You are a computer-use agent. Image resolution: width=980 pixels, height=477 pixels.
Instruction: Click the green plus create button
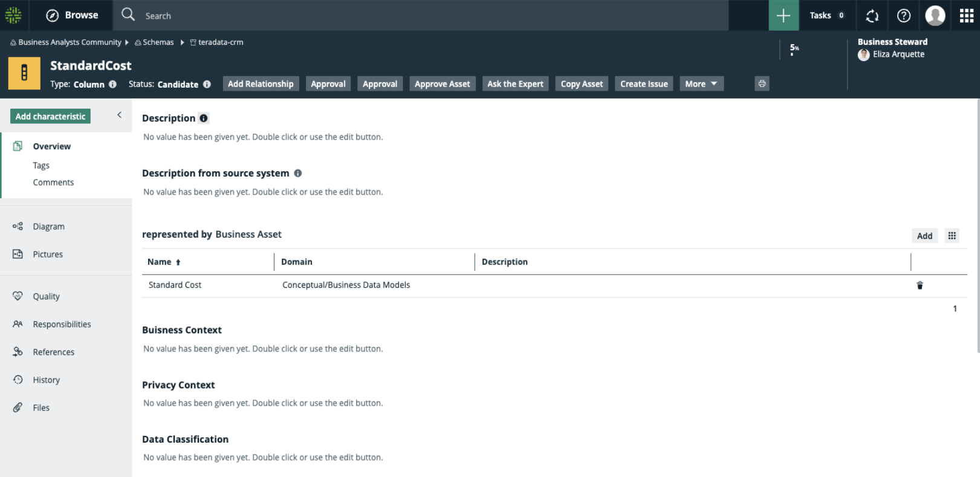pyautogui.click(x=783, y=16)
